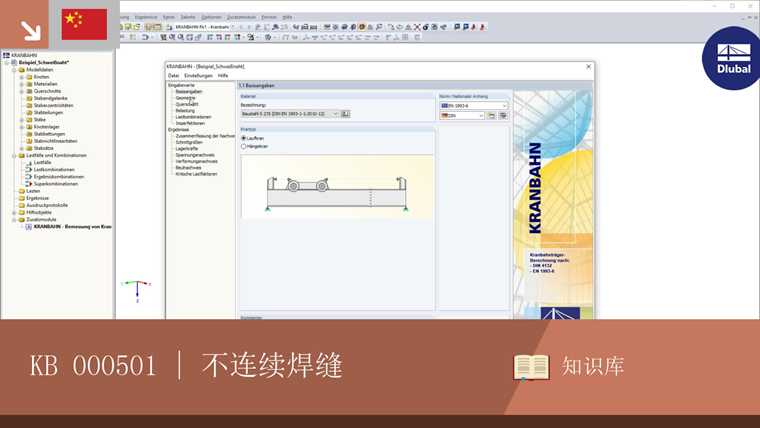Viewport: 760px width, 428px height.
Task: Click Lastkombinationen green arrow icon
Action: (x=29, y=170)
